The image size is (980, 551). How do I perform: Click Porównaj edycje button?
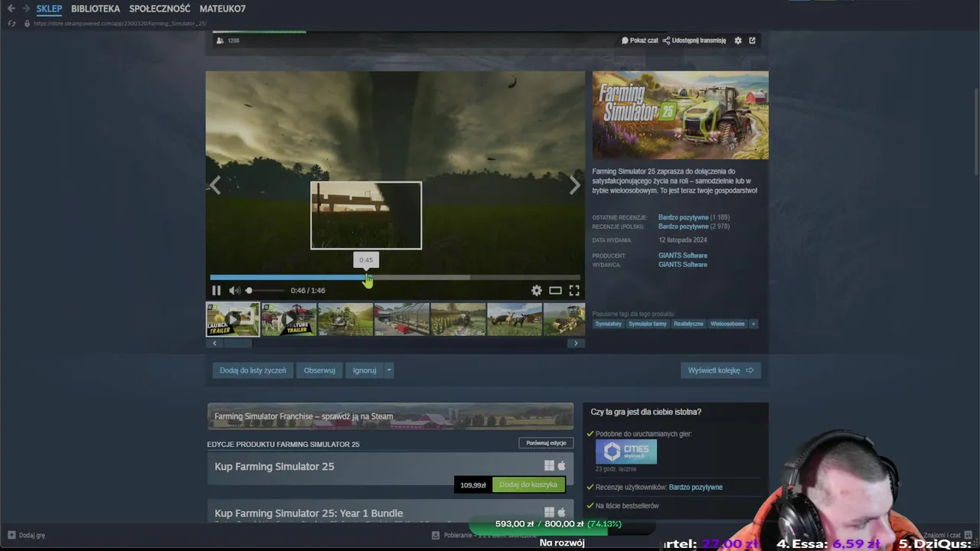[x=547, y=443]
